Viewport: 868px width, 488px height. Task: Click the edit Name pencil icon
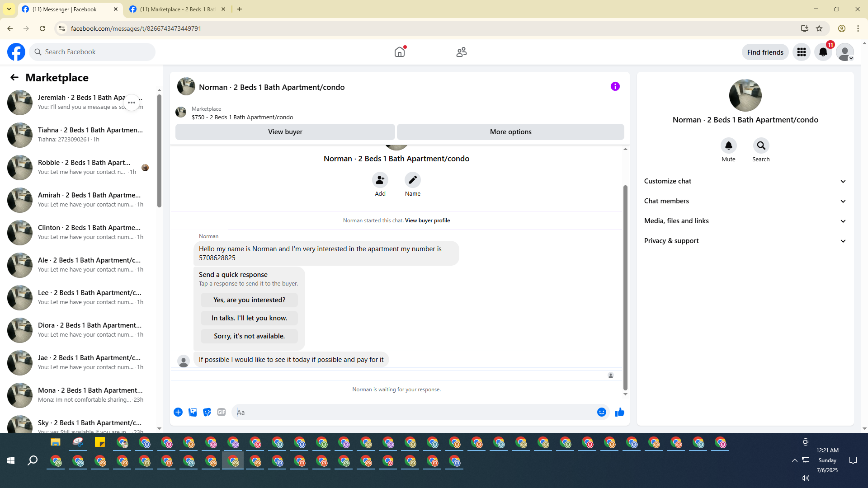(x=412, y=180)
